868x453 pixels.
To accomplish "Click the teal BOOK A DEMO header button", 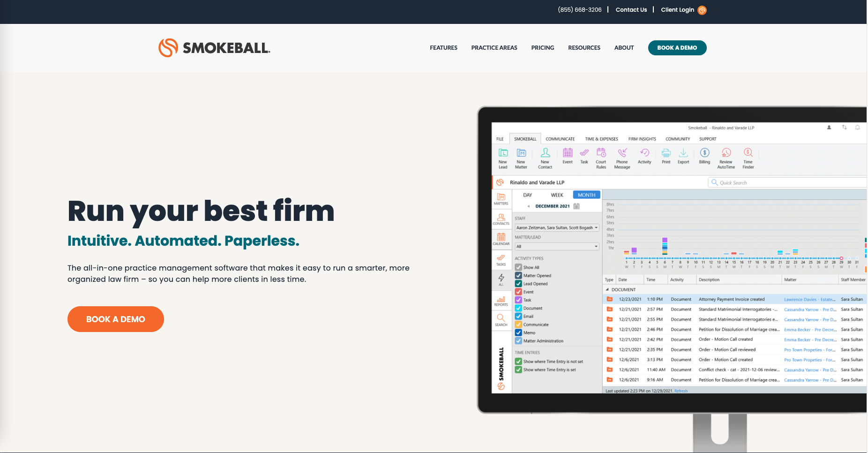I will click(677, 48).
